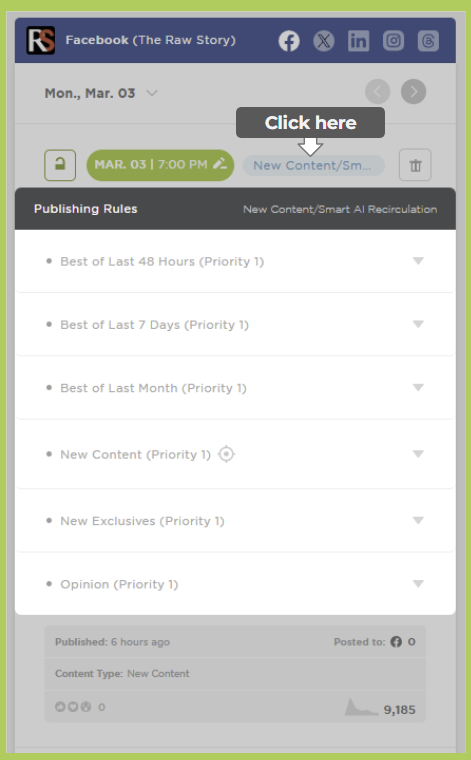Screen dimensions: 471x760
Task: Go to next day with right arrow
Action: coord(413,92)
